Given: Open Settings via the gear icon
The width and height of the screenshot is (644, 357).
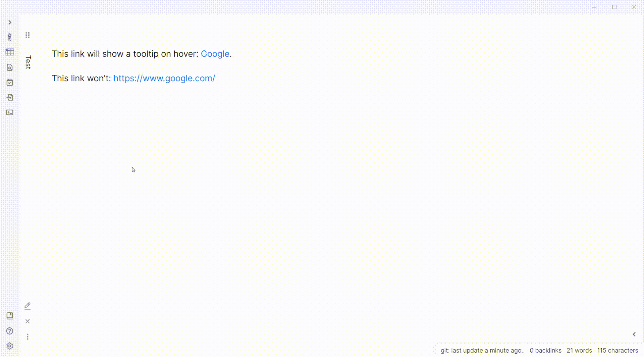Looking at the screenshot, I should coord(10,346).
